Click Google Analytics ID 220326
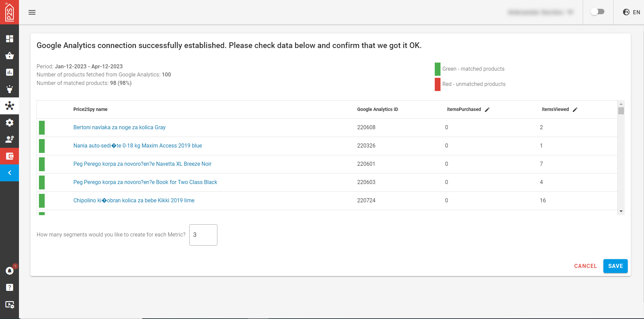The image size is (644, 319). [x=366, y=146]
